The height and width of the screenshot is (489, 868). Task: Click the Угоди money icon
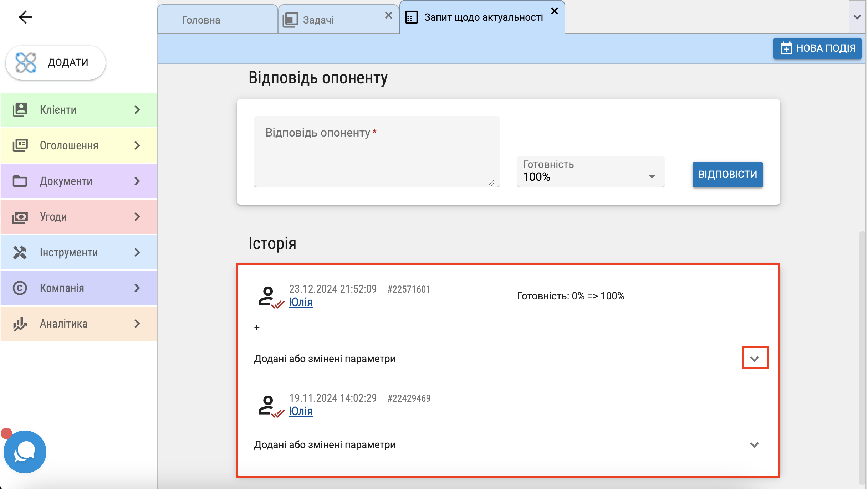click(20, 217)
